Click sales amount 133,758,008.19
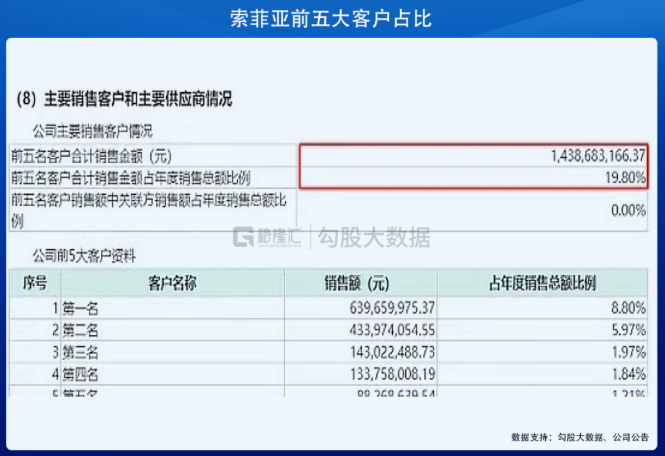 (392, 374)
